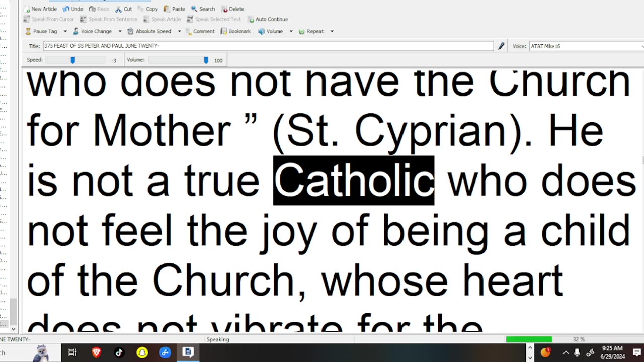644x362 pixels.
Task: Click the pencil edit icon beside title
Action: 501,46
